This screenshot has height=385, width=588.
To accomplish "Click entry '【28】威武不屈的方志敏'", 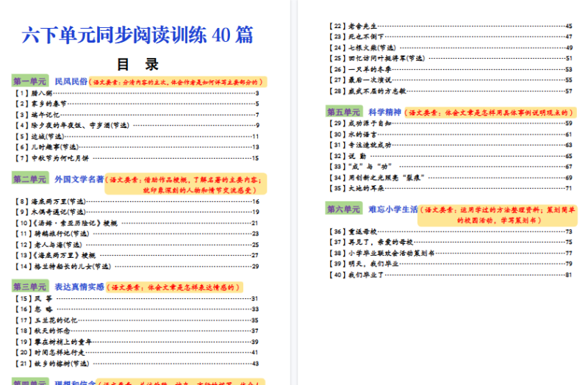I will [451, 91].
